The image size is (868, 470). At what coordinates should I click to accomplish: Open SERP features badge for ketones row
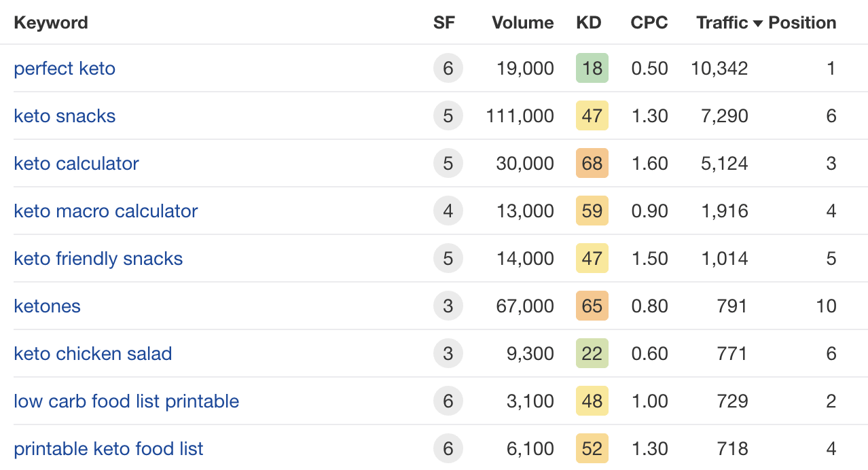pos(448,306)
